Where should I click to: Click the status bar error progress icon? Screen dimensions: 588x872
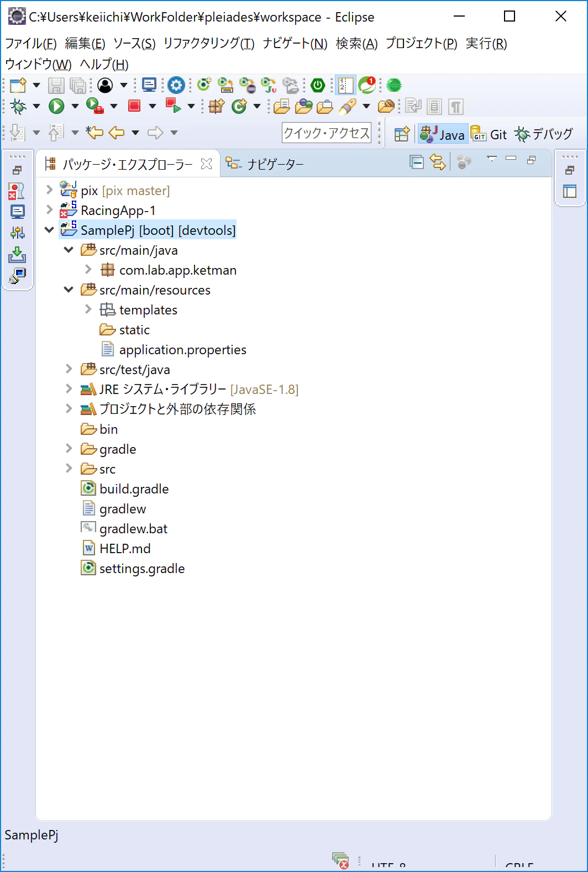(341, 860)
